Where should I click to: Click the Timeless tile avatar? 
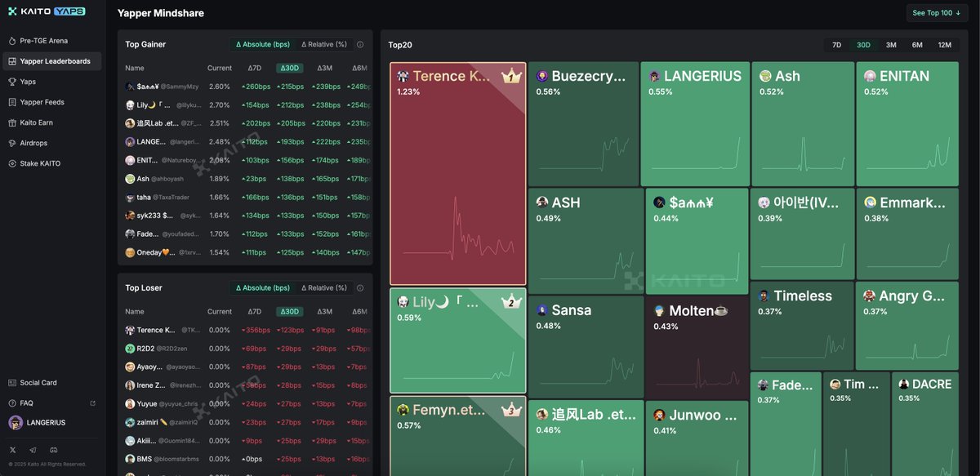(764, 296)
